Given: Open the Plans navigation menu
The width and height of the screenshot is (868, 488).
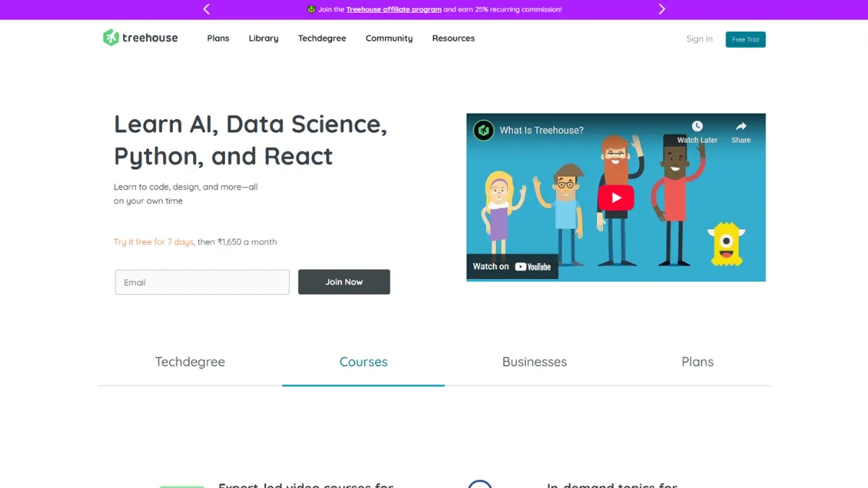Looking at the screenshot, I should 218,38.
